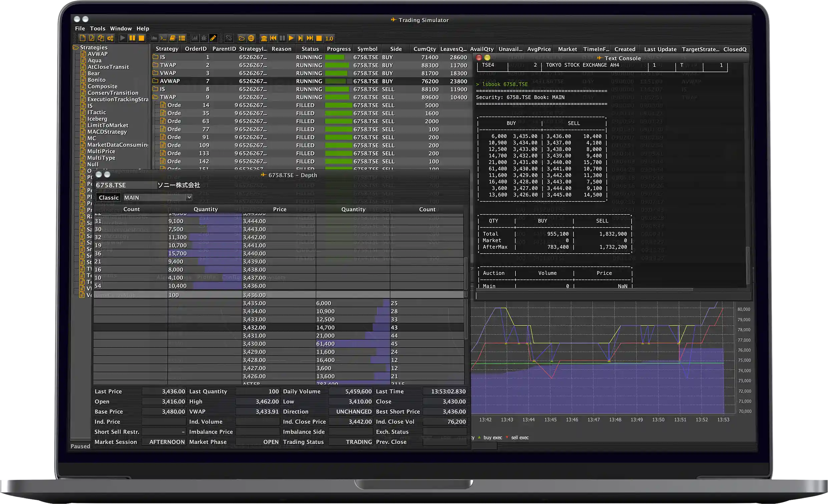Toggle the pencil edit mode button
This screenshot has height=504, width=828.
pyautogui.click(x=213, y=38)
